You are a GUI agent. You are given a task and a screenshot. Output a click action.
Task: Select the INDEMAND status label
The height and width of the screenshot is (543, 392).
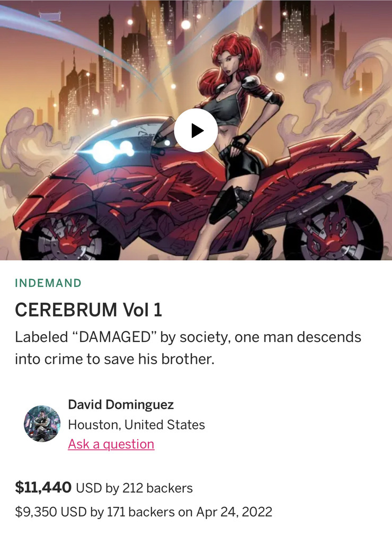[x=48, y=283]
